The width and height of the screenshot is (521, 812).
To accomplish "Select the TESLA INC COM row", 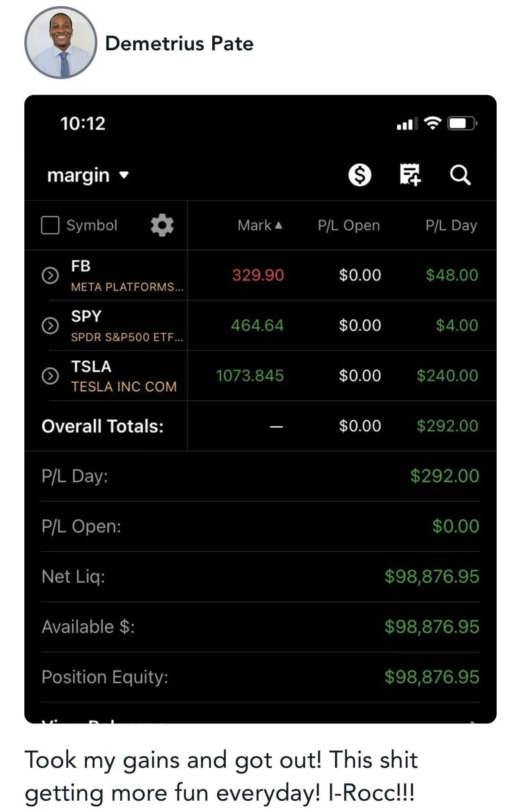I will click(x=124, y=376).
